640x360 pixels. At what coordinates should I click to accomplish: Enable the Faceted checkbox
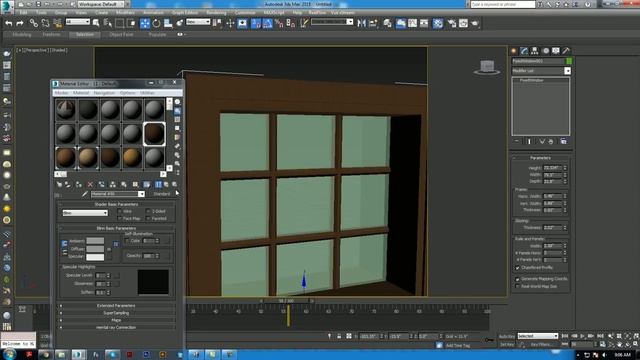(x=148, y=219)
